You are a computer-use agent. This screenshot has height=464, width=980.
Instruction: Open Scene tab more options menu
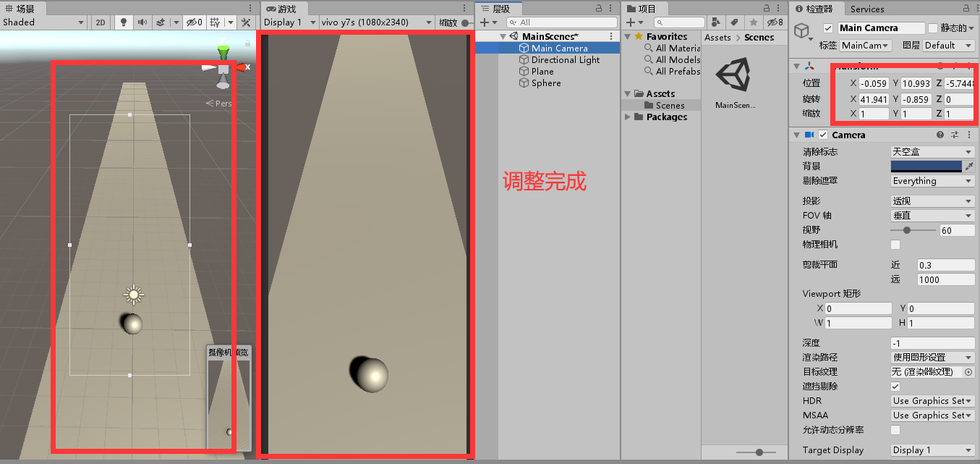[251, 8]
